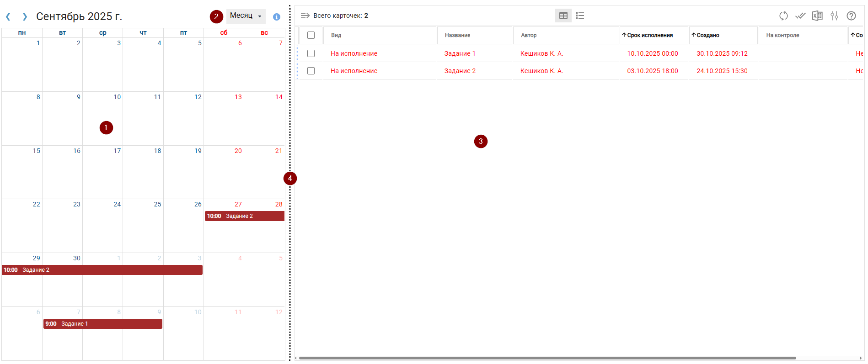The width and height of the screenshot is (868, 364).
Task: Click the blue calendar info icon
Action: click(x=277, y=17)
